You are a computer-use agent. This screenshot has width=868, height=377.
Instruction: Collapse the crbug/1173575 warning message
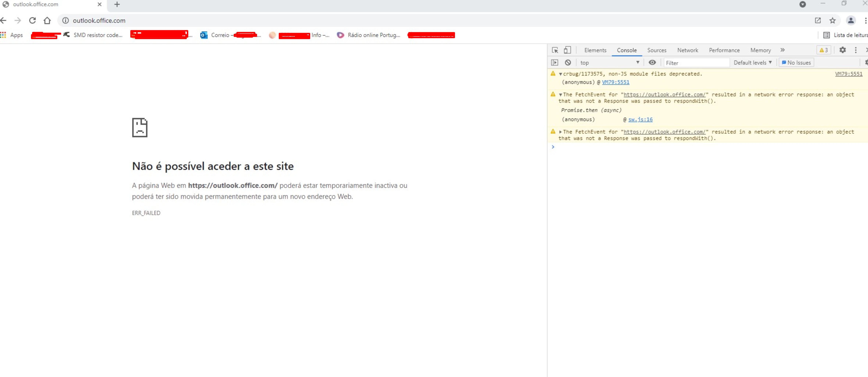point(560,74)
